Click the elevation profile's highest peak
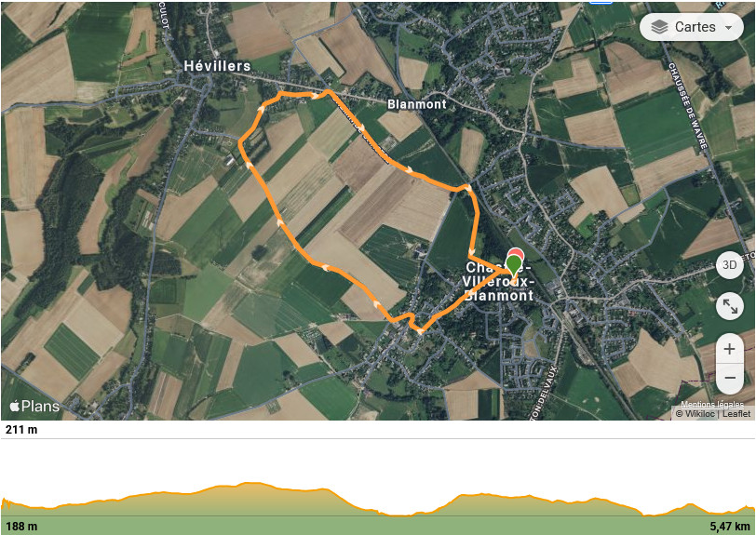 tap(249, 483)
